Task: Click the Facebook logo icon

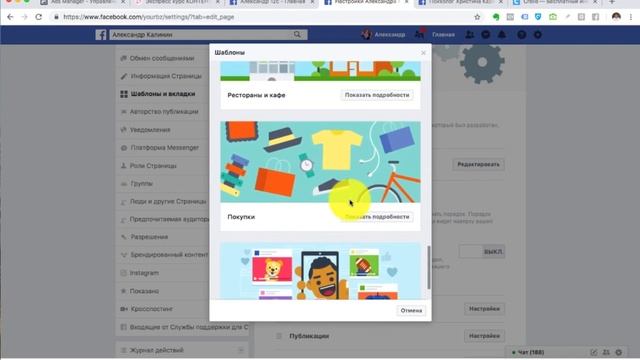Action: (101, 35)
